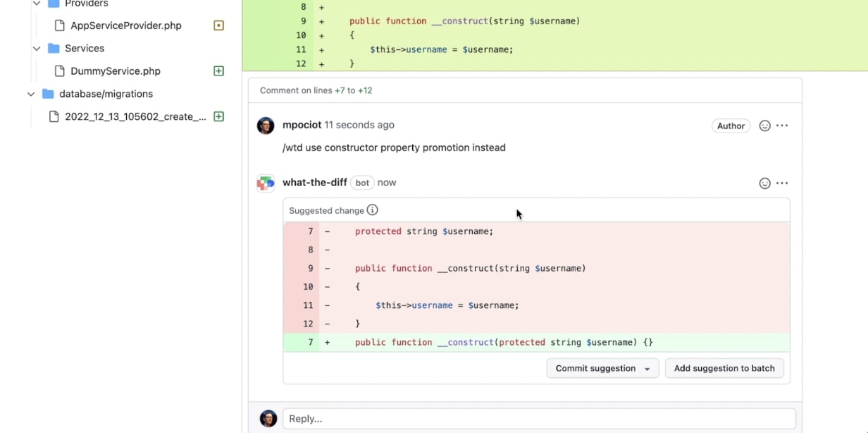Click Add suggestion to batch button
The width and height of the screenshot is (868, 433).
coord(724,368)
